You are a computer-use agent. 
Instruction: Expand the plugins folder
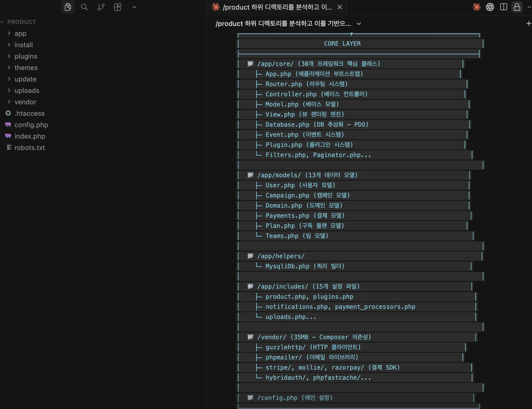tap(26, 56)
